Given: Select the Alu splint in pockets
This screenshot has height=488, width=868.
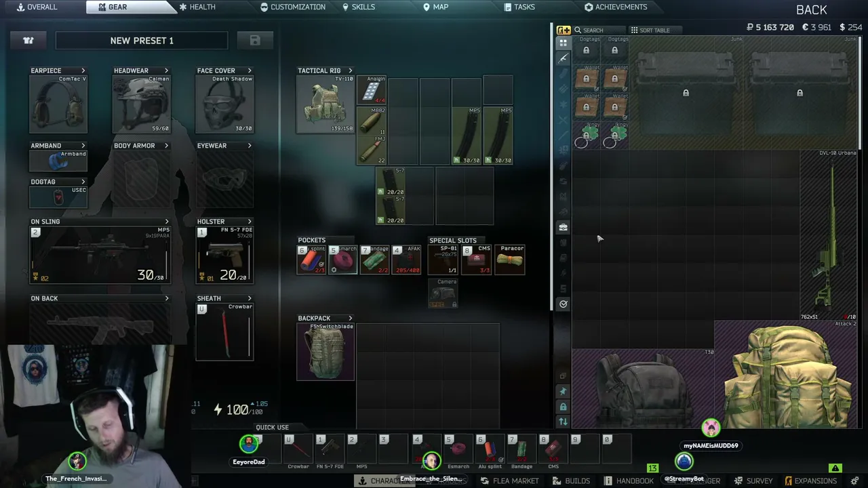Looking at the screenshot, I should click(x=312, y=260).
